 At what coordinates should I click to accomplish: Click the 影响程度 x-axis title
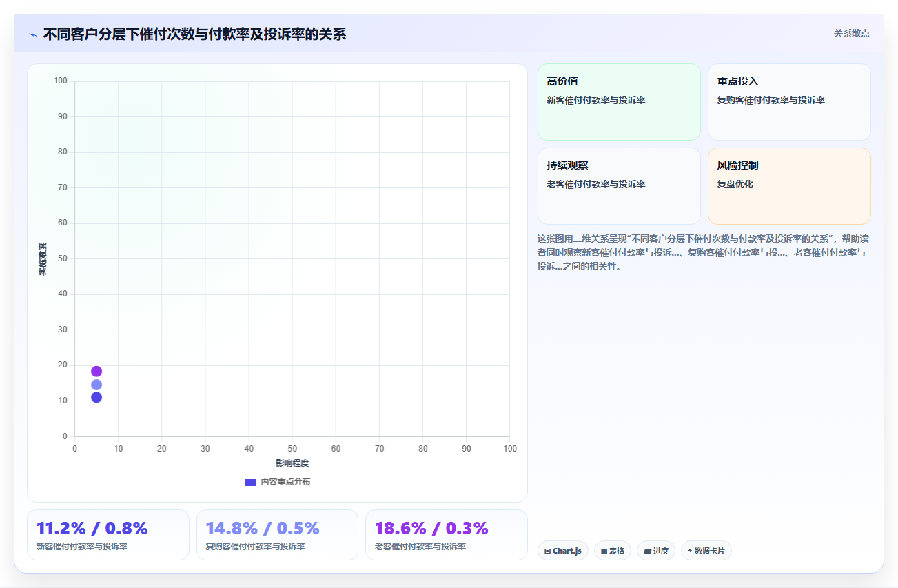[292, 463]
